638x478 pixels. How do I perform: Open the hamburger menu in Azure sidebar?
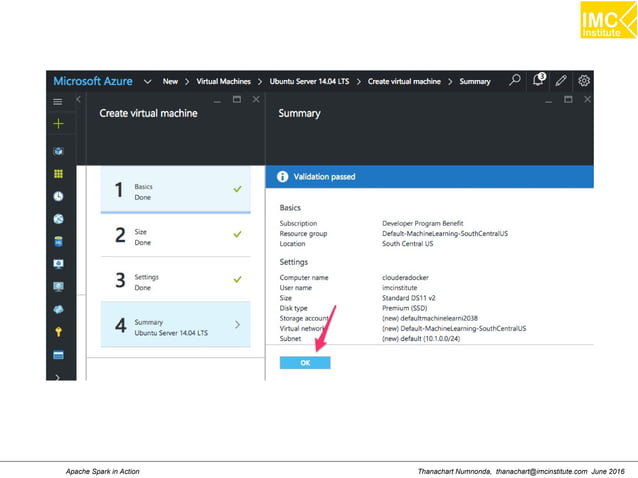click(58, 101)
